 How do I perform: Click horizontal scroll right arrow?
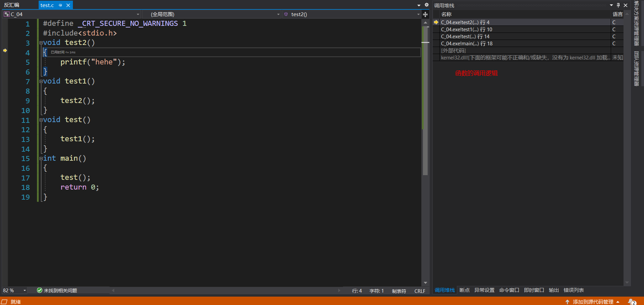click(x=339, y=291)
